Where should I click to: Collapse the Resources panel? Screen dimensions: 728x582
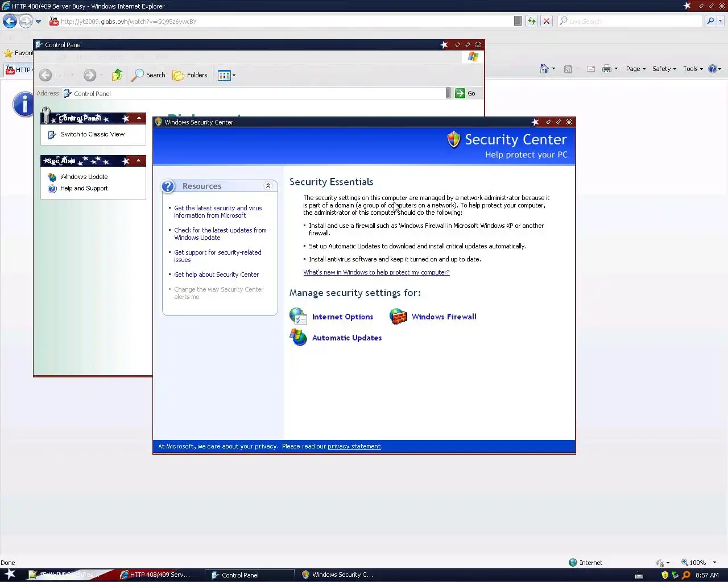click(x=268, y=186)
